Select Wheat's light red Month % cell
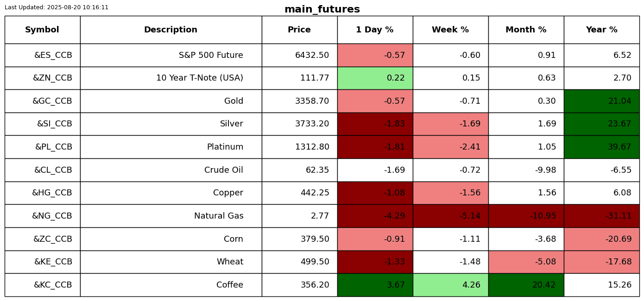644x301 pixels. [526, 262]
